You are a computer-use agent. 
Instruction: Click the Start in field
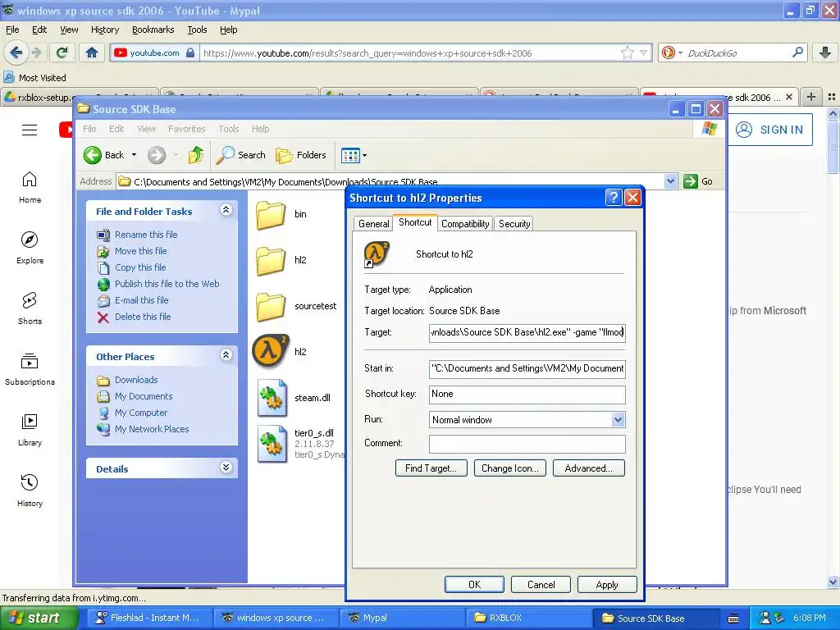pyautogui.click(x=527, y=368)
